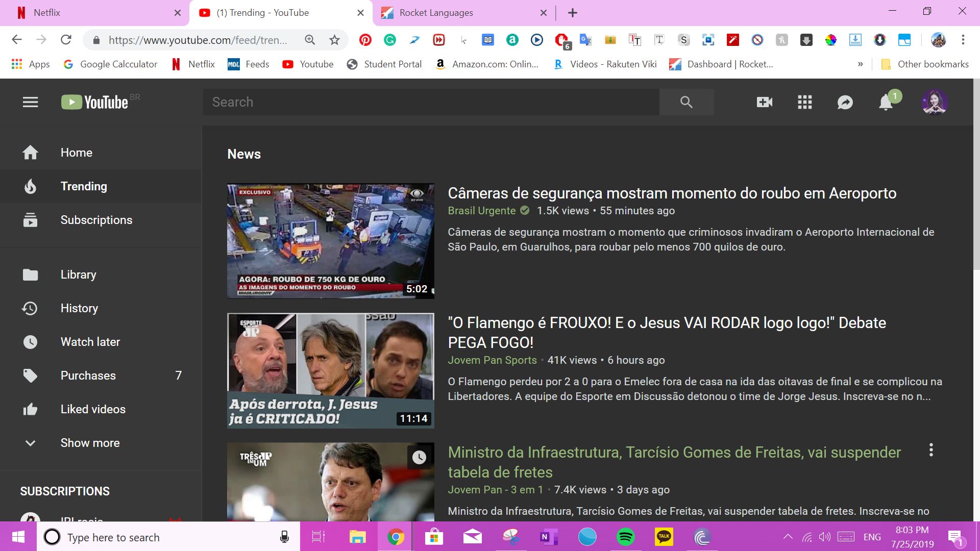Open the Tarcísio Gomes de Freitas thumbnail
980x551 pixels.
tap(331, 482)
